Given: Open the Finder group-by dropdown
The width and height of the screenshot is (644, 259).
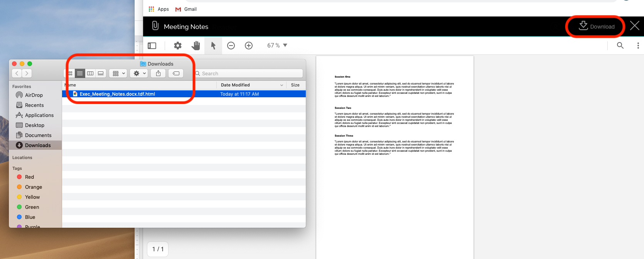Looking at the screenshot, I should pos(118,73).
